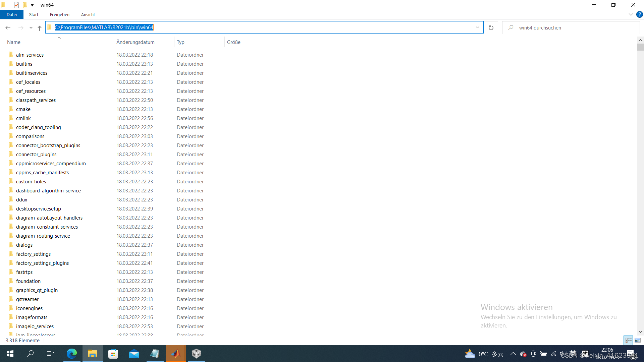
Task: Open the OneDrive sync error tray icon
Action: point(523,354)
